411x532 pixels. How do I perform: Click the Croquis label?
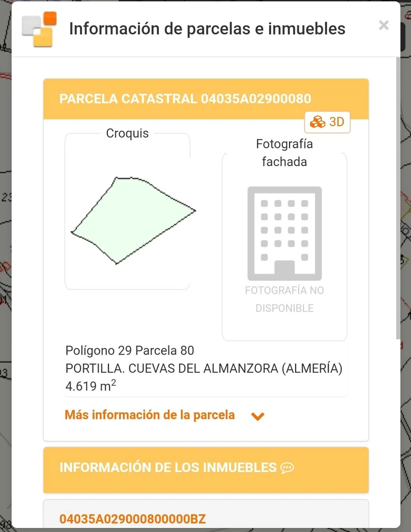127,133
